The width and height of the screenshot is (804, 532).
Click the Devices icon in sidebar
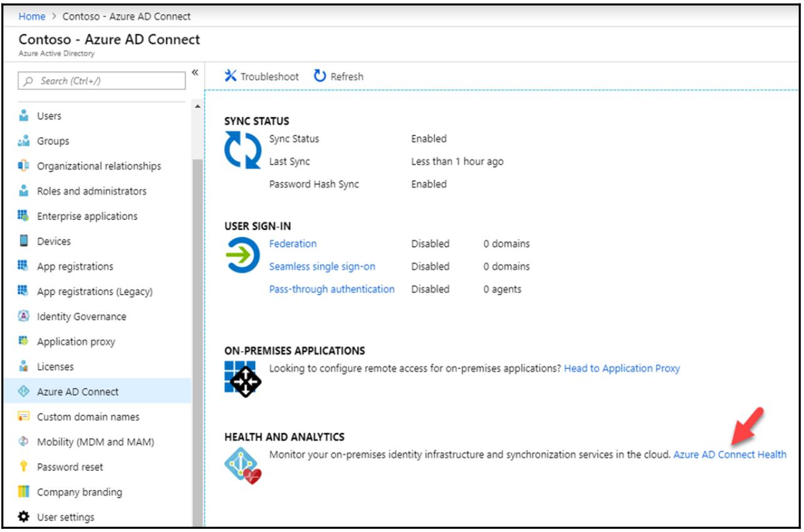click(x=24, y=241)
